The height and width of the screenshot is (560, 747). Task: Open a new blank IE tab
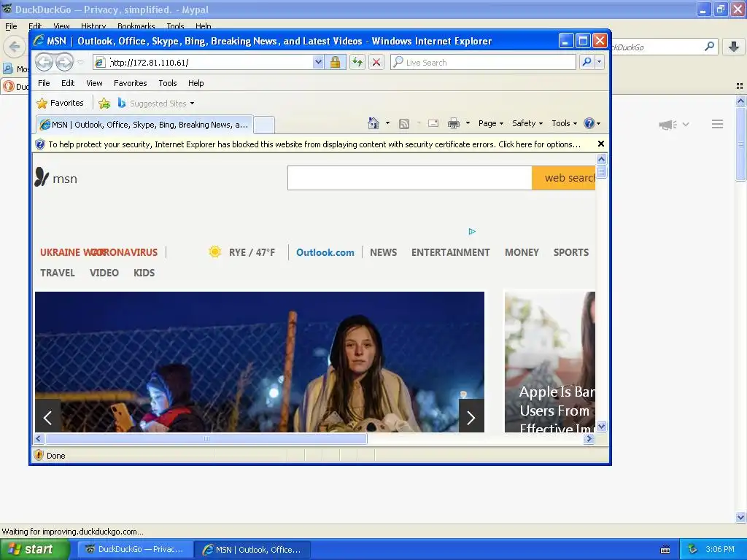[264, 125]
